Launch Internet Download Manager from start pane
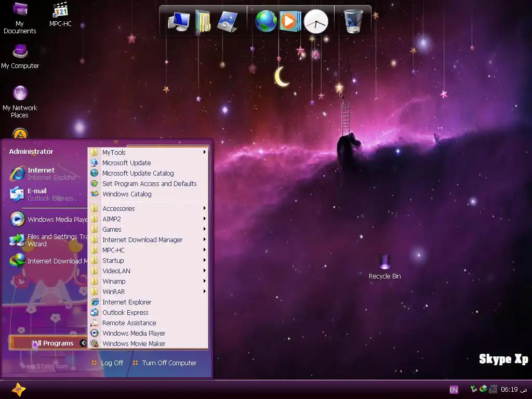The image size is (532, 399). click(47, 261)
